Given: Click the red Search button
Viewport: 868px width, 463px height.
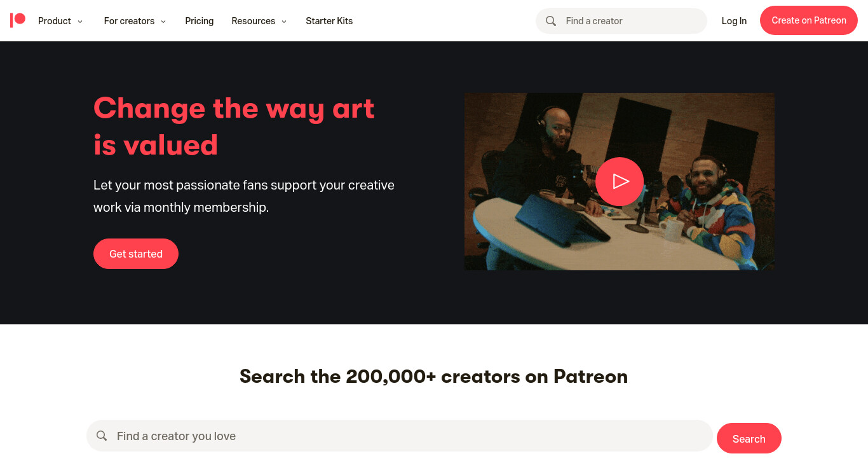Looking at the screenshot, I should tap(749, 438).
